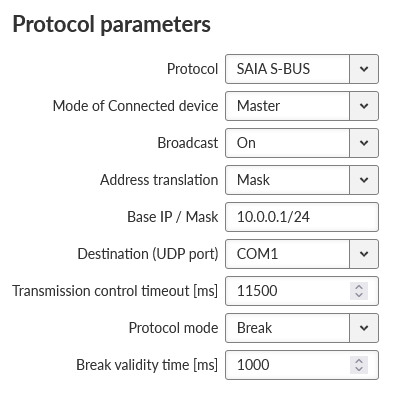Viewport: 400px width, 397px height.
Task: Decrease Break validity time with down arrow
Action: coord(359,369)
